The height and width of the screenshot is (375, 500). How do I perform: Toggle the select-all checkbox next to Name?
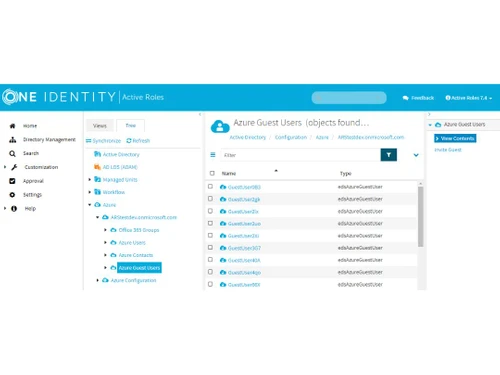(x=212, y=173)
